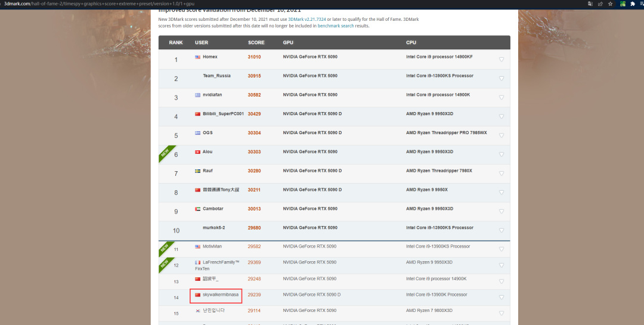Expand details for rank 8 row
The width and height of the screenshot is (644, 325).
point(501,192)
